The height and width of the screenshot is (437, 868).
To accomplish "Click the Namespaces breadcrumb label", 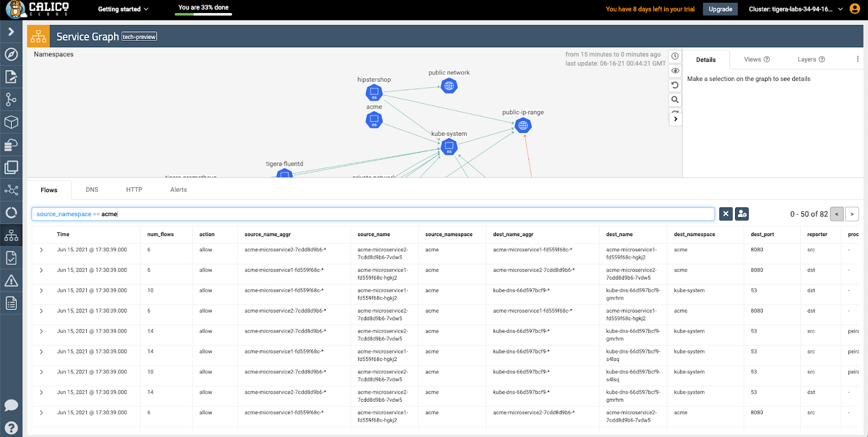I will coord(54,54).
